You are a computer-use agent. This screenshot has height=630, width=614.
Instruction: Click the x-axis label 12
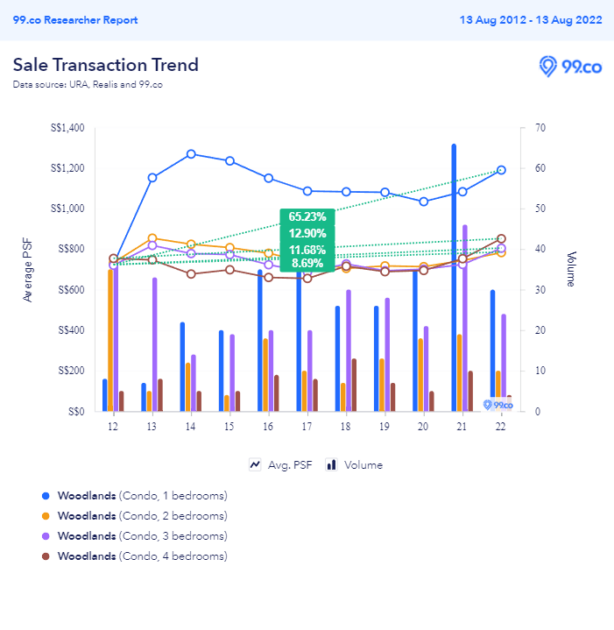click(x=113, y=426)
